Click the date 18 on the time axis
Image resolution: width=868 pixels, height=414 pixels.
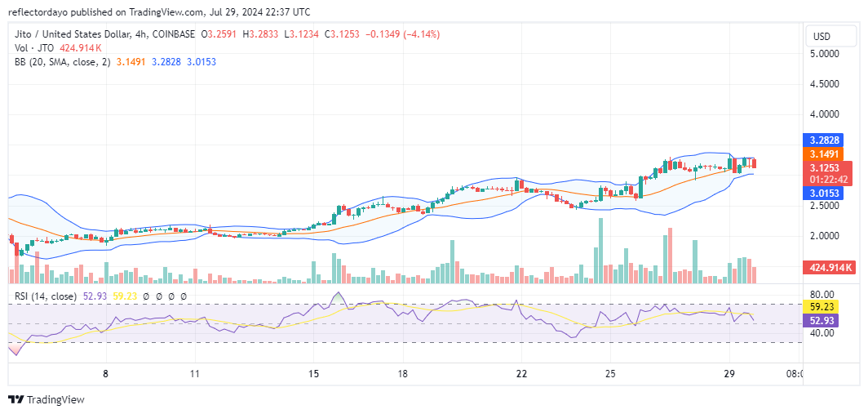pos(402,373)
